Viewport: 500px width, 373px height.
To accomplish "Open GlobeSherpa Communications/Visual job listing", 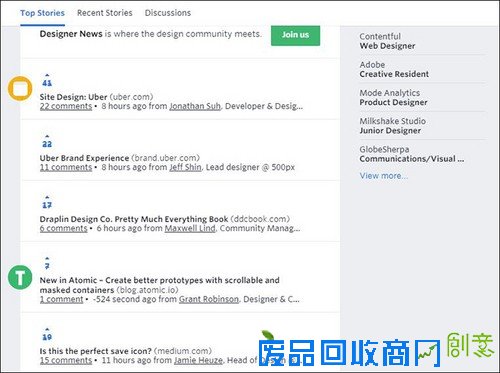I will [412, 154].
